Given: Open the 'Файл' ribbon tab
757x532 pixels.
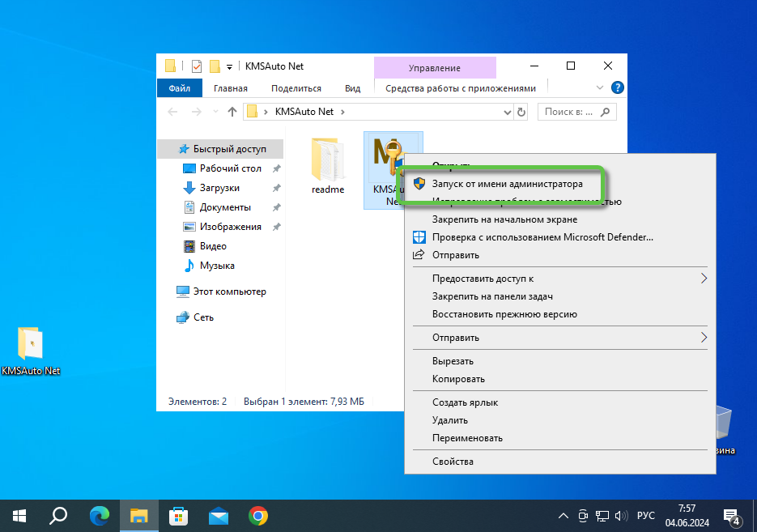Looking at the screenshot, I should pos(180,88).
